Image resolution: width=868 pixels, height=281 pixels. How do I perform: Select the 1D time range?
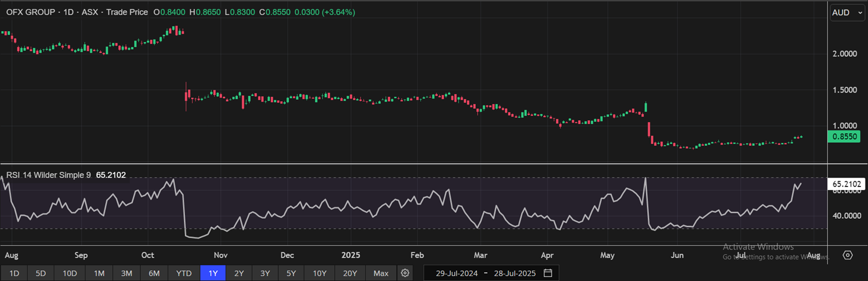(14, 273)
